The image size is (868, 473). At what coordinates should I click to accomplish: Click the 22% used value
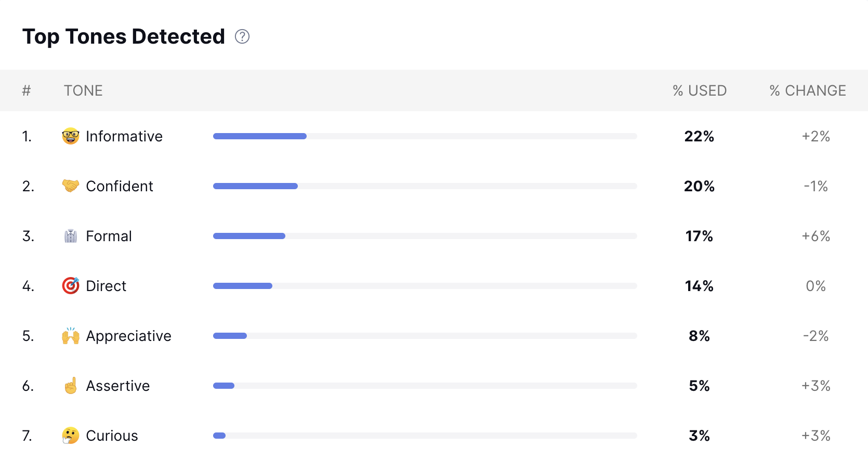(699, 136)
